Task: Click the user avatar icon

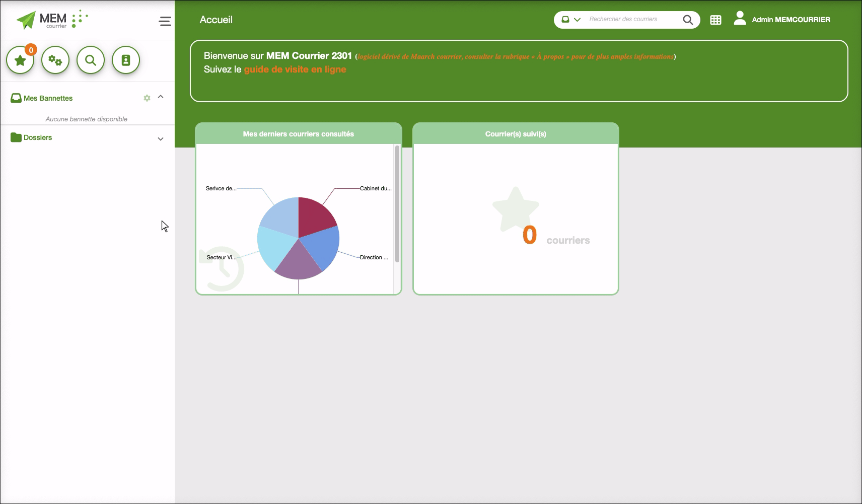Action: [740, 19]
